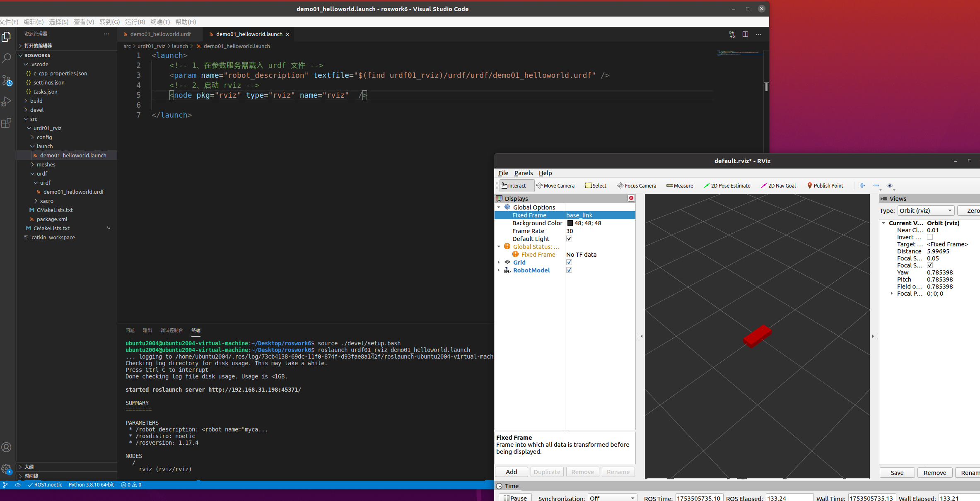Click the Add display button
The image size is (980, 501).
(511, 472)
